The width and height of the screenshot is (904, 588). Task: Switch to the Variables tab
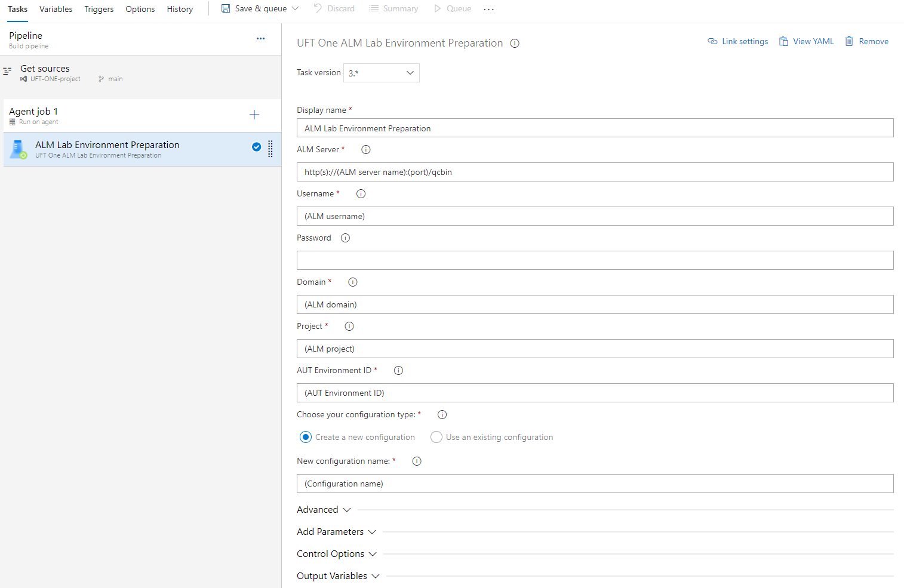point(56,9)
